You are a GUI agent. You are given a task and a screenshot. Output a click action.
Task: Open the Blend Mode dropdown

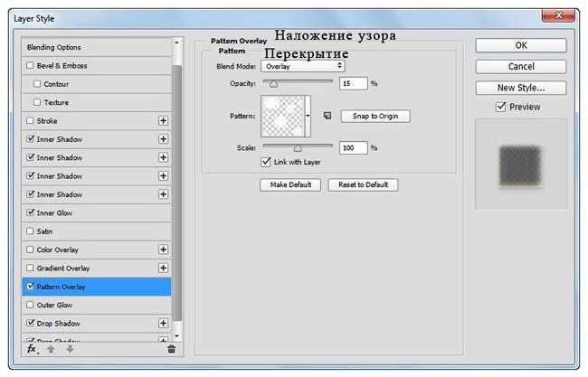point(303,66)
